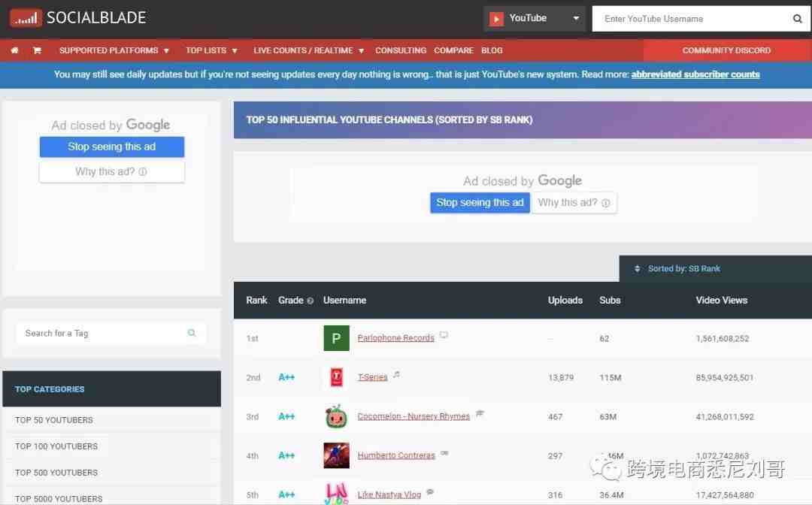Click the Rank column header

(x=256, y=300)
